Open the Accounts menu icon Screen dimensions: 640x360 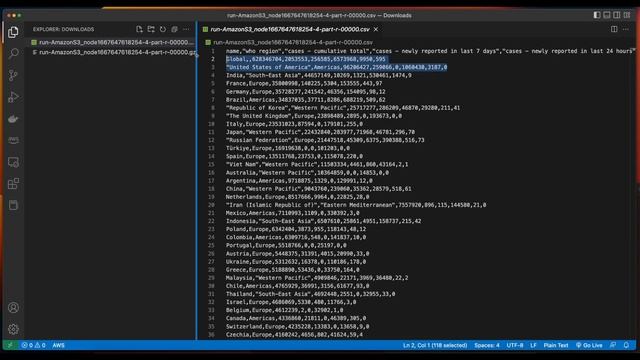pyautogui.click(x=13, y=307)
